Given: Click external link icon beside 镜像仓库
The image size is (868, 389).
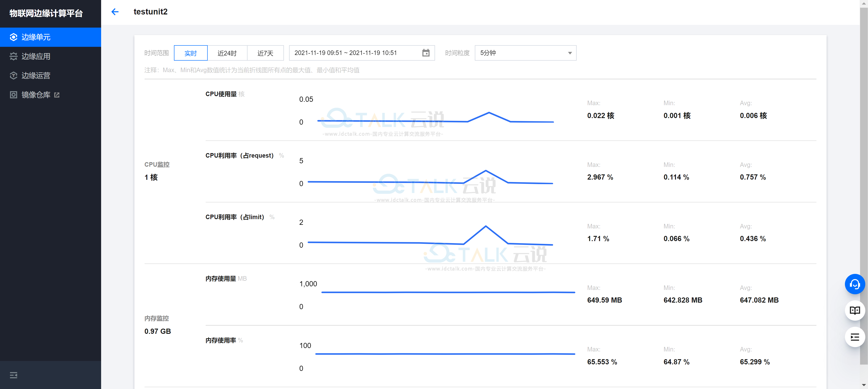Looking at the screenshot, I should click(57, 95).
